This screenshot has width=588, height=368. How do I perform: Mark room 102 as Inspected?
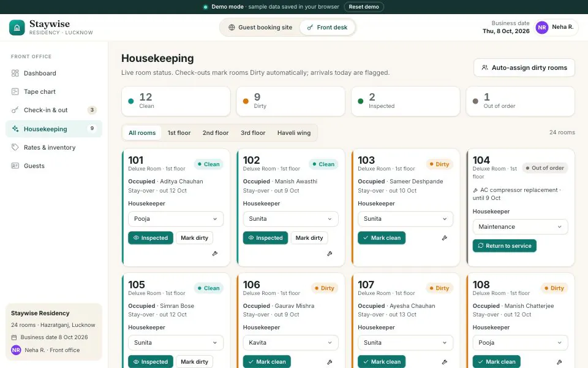[x=265, y=238]
